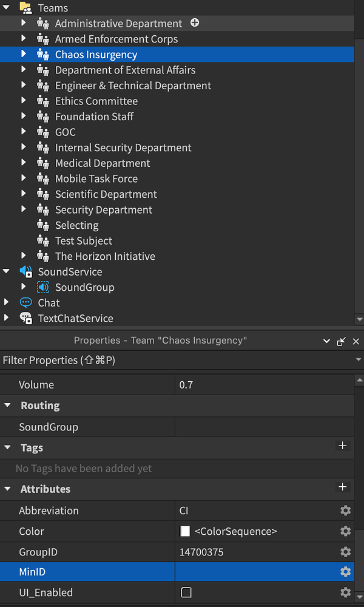The height and width of the screenshot is (607, 364).
Task: Expand the Ethics Committee team
Action: 24,101
